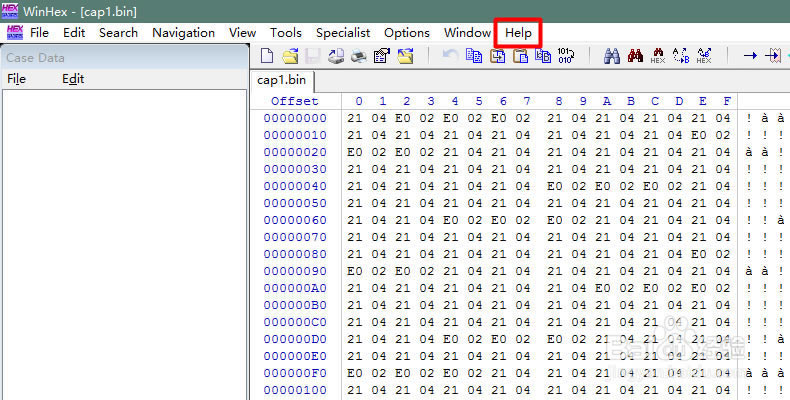Screen dimensions: 790x400
Task: Click the Go to offset arrow icon
Action: (x=749, y=56)
